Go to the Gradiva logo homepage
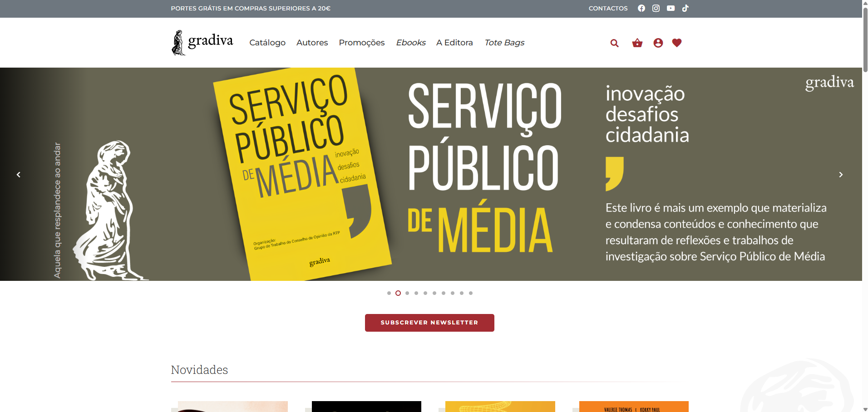The width and height of the screenshot is (868, 412). click(x=202, y=43)
